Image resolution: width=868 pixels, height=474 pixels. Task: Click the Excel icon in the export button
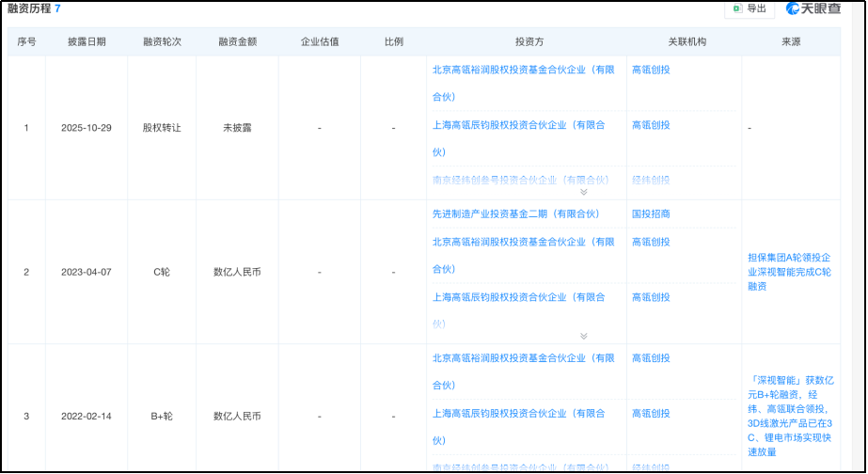(737, 8)
